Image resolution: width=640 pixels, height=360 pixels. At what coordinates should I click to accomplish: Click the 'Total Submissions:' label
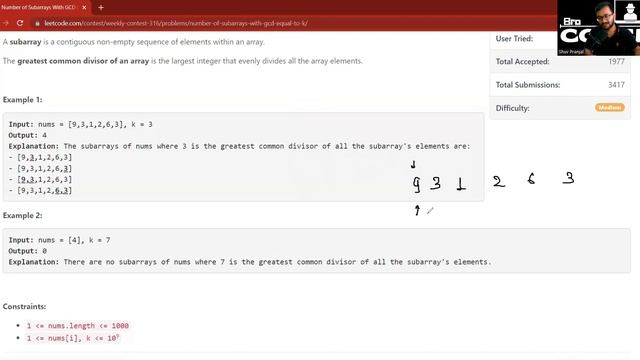(x=528, y=85)
